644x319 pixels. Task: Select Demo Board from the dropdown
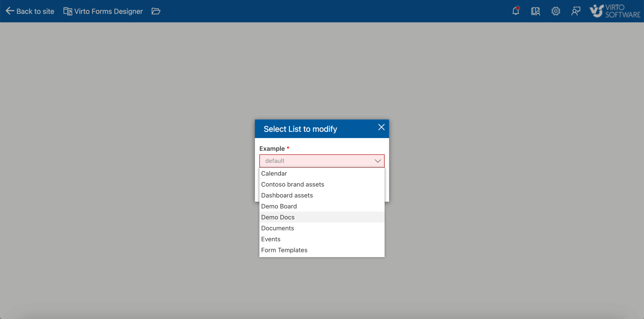[279, 206]
